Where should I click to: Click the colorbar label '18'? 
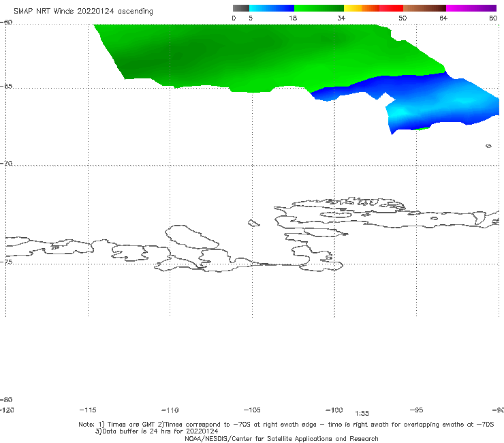click(293, 18)
